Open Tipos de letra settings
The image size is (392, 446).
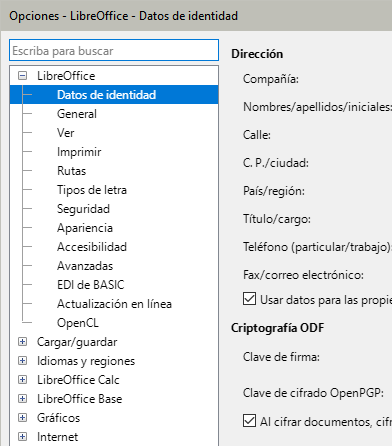coord(92,190)
